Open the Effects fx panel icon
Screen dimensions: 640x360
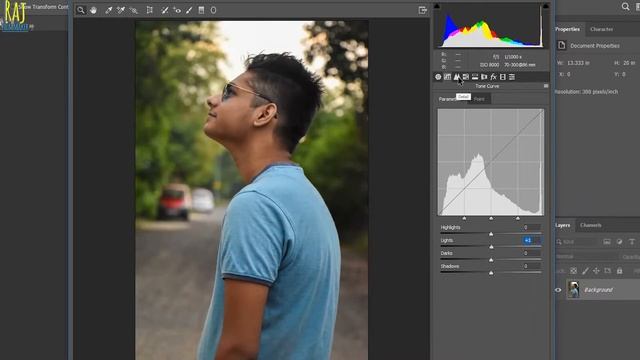[x=493, y=77]
